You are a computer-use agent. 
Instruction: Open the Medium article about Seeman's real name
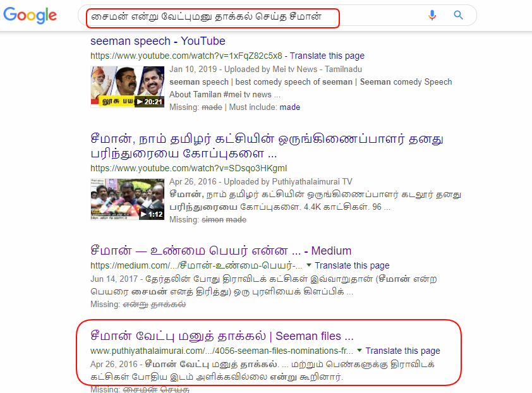(x=221, y=251)
